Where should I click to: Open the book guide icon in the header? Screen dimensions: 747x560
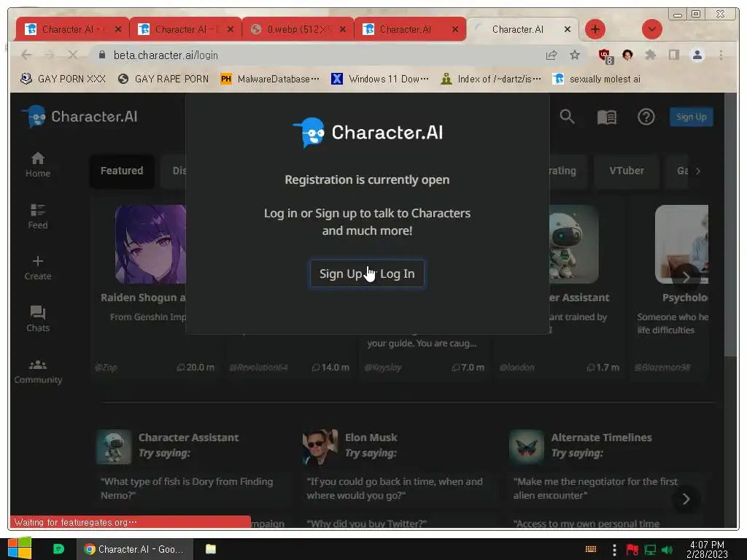point(606,117)
